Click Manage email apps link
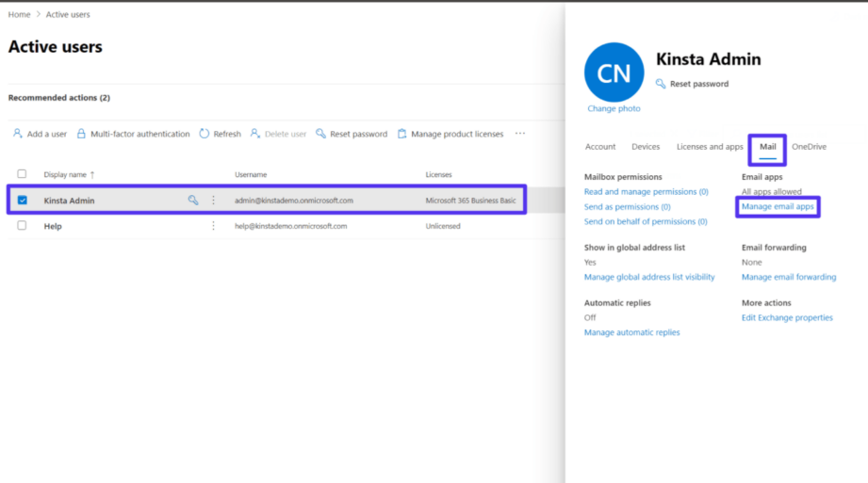 click(778, 206)
